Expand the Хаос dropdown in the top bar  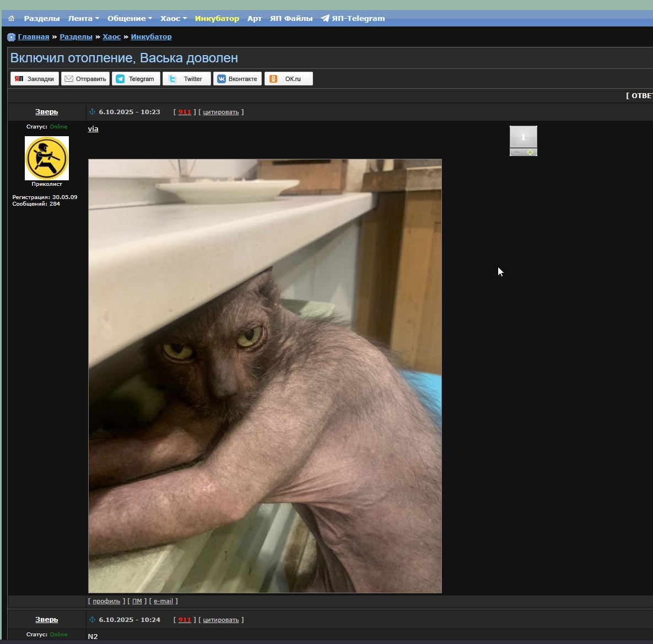point(173,19)
